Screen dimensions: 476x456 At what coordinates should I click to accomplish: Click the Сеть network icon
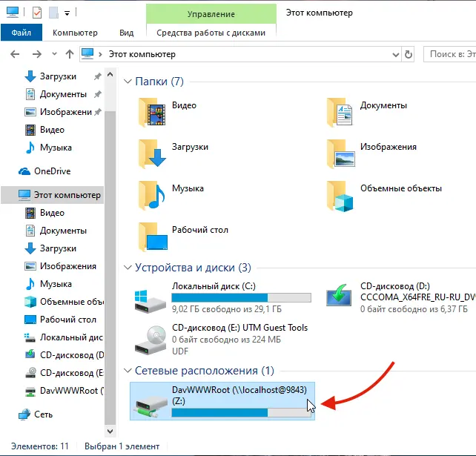tap(24, 414)
